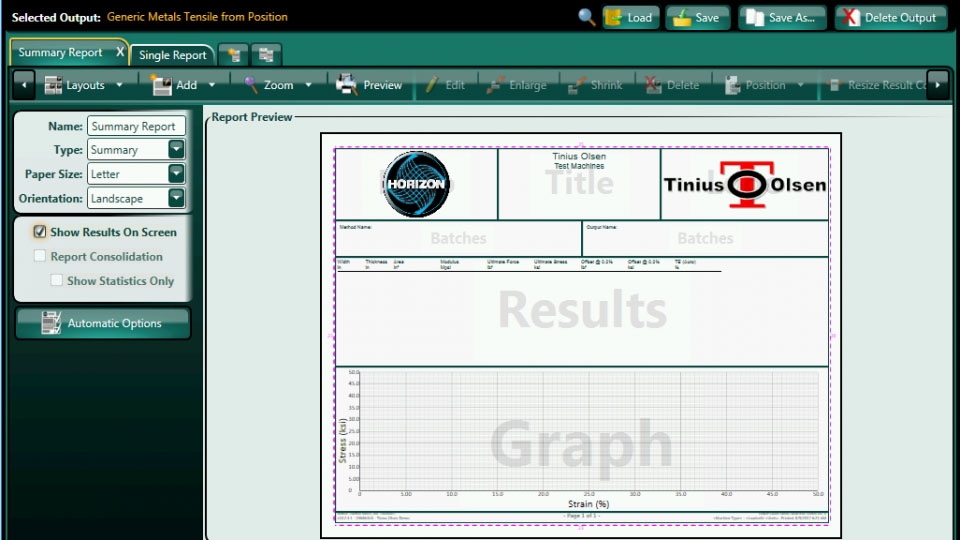Click the Position tool
Viewport: 960px width, 540px height.
click(755, 85)
